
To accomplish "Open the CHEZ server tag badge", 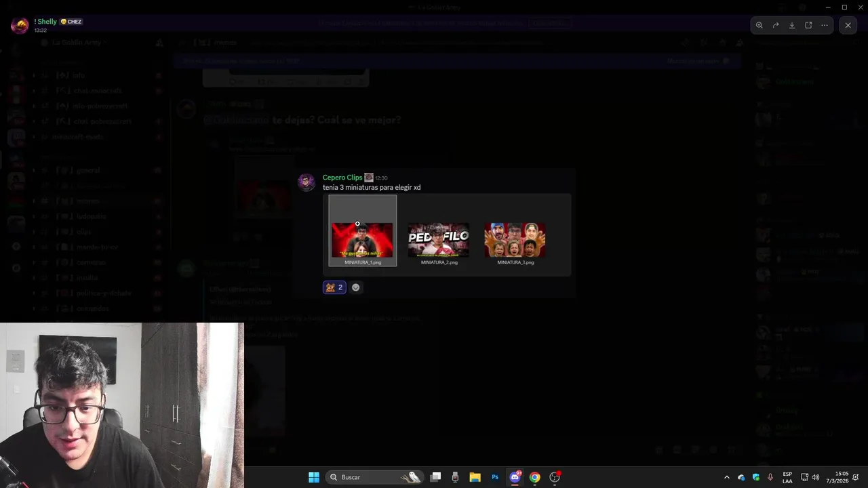I will coord(71,22).
